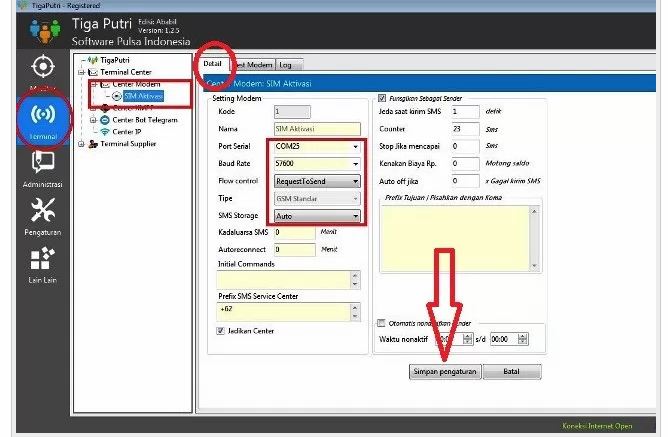
Task: Toggle the Jadikan Center checkbox
Action: (x=221, y=331)
